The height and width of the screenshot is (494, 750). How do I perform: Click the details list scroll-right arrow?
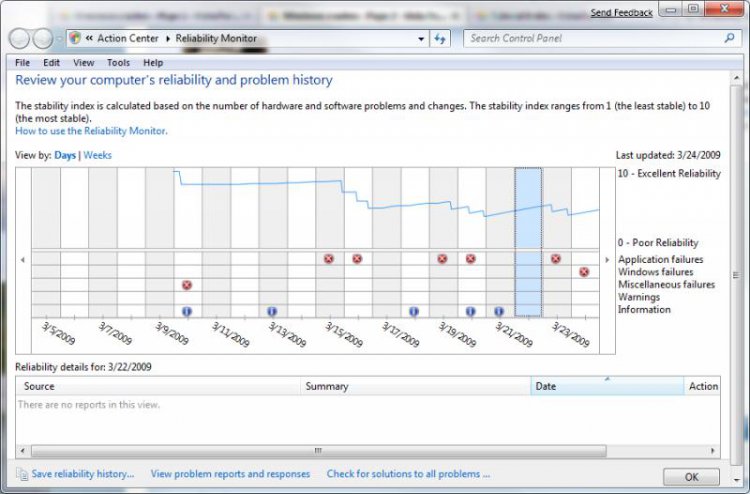(713, 451)
